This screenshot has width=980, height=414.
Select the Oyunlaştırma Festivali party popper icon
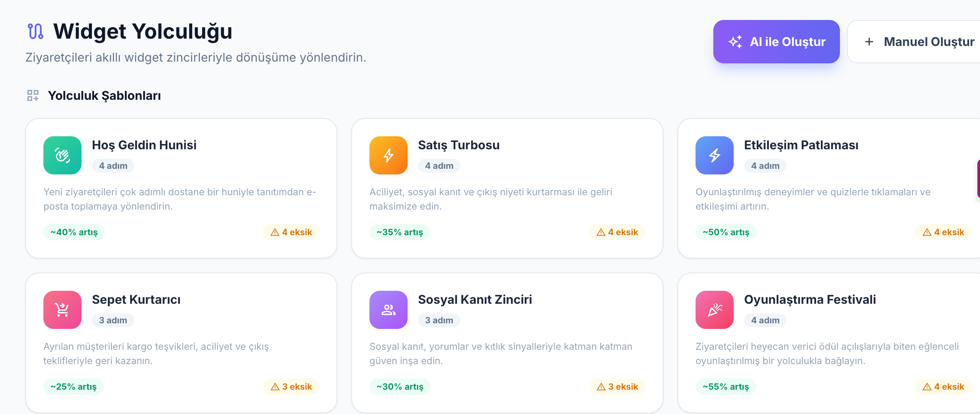click(x=714, y=309)
